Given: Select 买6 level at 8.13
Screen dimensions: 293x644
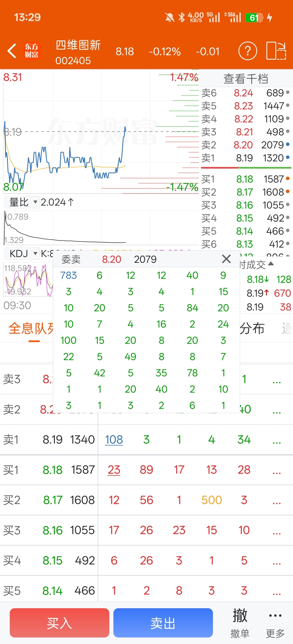Looking at the screenshot, I should tap(246, 244).
